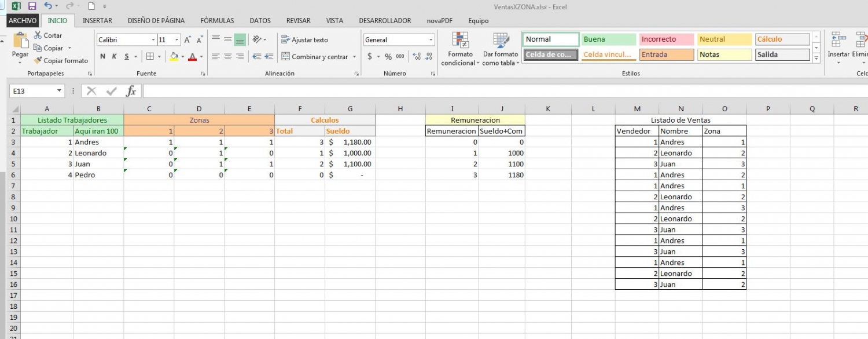The height and width of the screenshot is (339, 868).
Task: Apply the Buena cell style
Action: [609, 39]
